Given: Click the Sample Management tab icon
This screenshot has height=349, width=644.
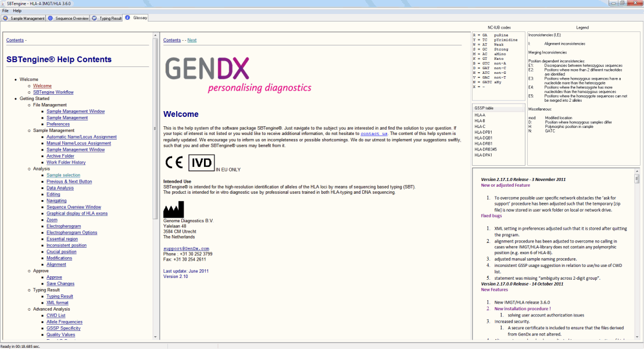Looking at the screenshot, I should coord(5,18).
